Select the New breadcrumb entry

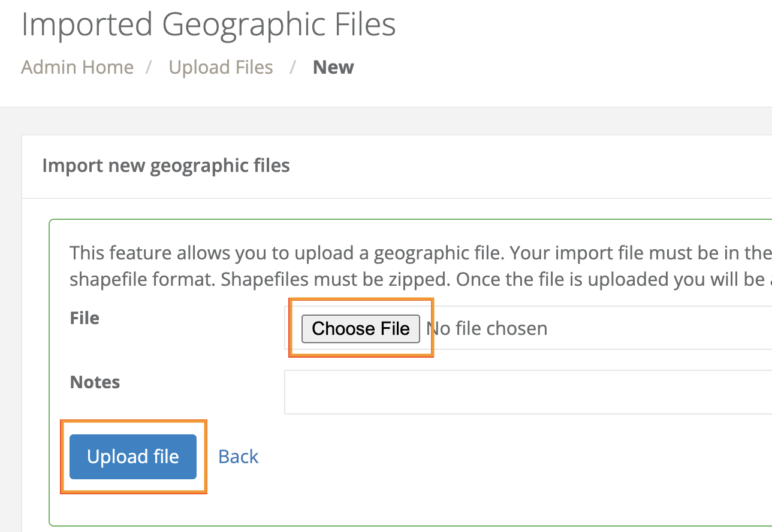[333, 67]
